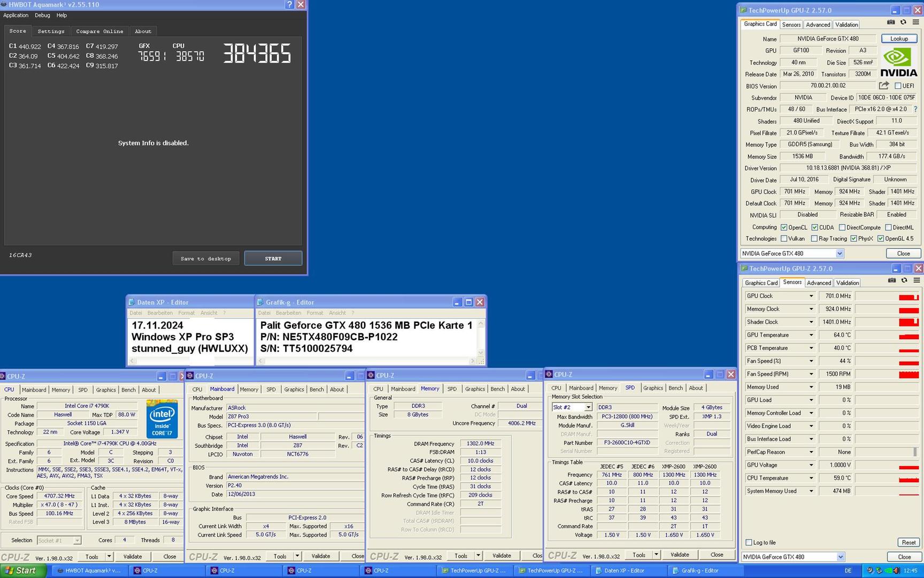This screenshot has height=578, width=924.
Task: Click the Windows Start button
Action: [23, 571]
